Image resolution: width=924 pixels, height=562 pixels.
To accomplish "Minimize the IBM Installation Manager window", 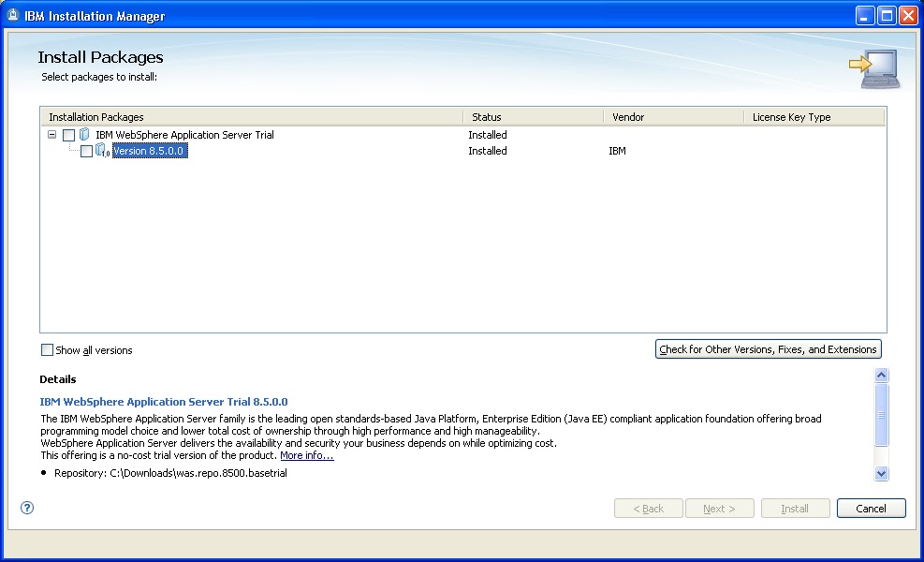I will pos(864,15).
